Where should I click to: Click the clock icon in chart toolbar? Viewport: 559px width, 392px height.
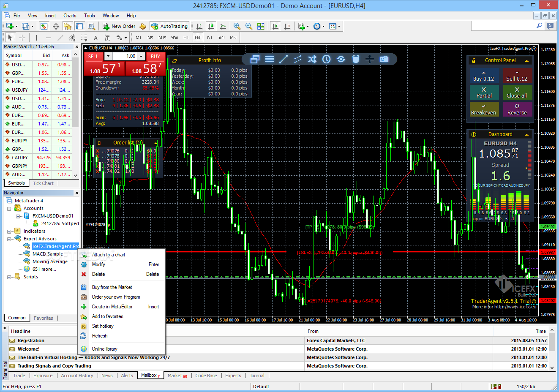click(x=326, y=59)
